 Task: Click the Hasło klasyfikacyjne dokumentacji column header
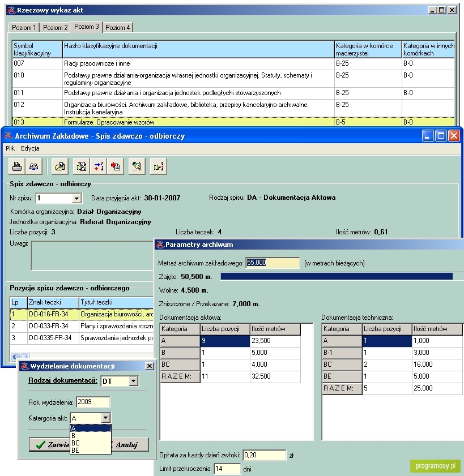[198, 49]
